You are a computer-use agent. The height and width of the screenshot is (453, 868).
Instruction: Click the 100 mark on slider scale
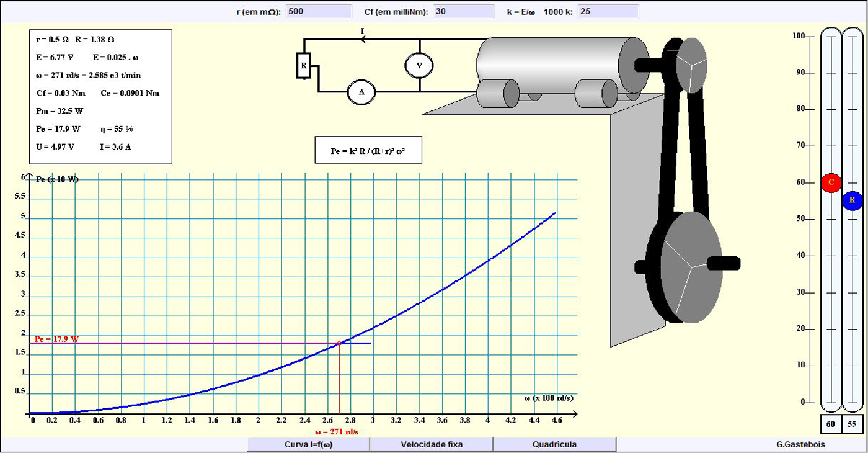coord(799,36)
